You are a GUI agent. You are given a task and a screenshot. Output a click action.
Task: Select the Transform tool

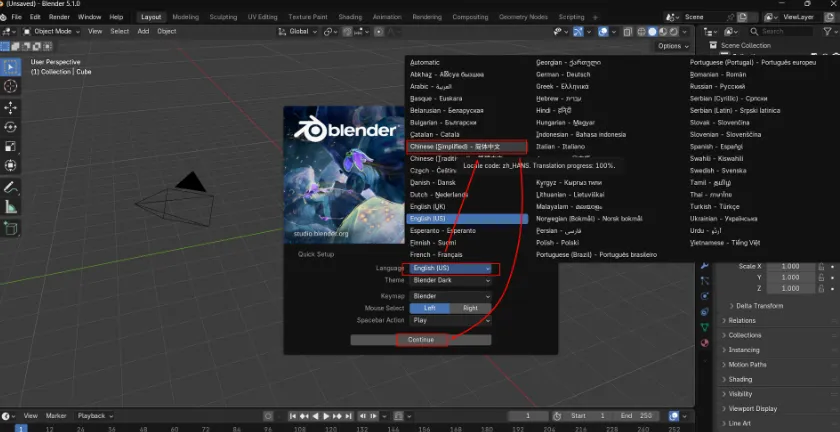coord(10,166)
